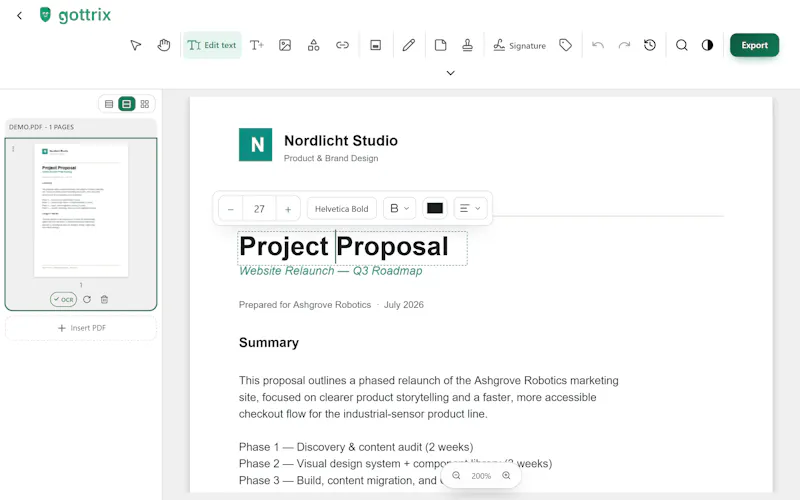Click the Phase 1 — Discovery line

pos(356,447)
